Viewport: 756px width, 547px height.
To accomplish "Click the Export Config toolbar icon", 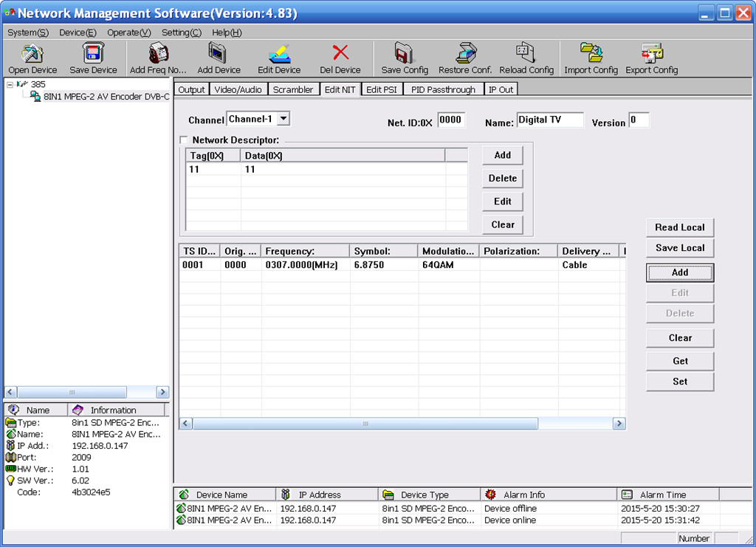I will coord(652,53).
